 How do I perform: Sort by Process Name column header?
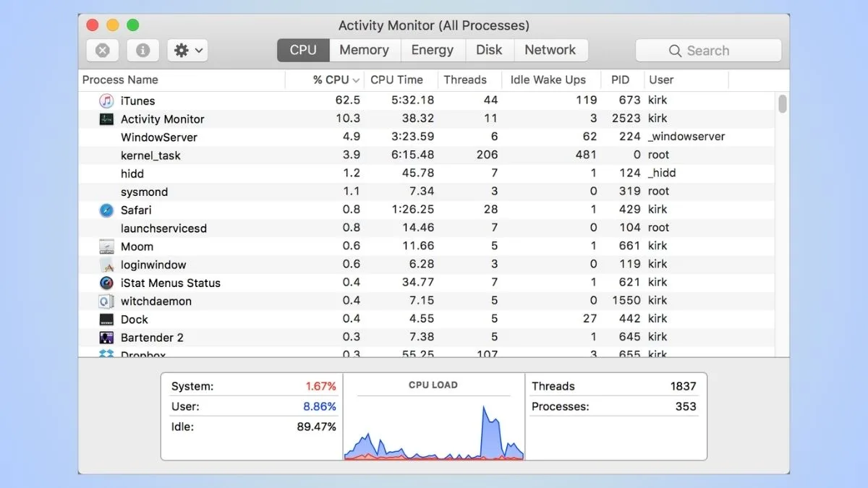[182, 80]
